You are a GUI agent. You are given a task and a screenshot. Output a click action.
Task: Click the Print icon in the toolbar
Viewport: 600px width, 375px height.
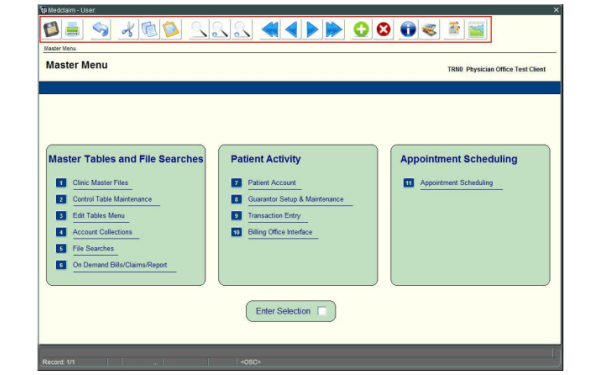pos(73,29)
